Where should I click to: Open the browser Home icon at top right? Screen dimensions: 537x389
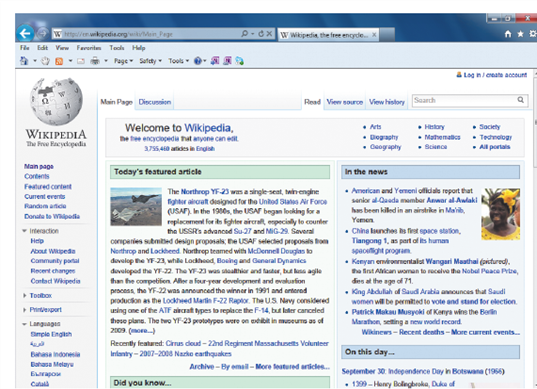(508, 34)
